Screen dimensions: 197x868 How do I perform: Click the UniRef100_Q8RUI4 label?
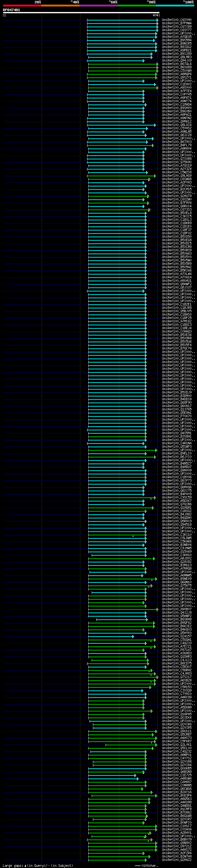pyautogui.click(x=177, y=206)
